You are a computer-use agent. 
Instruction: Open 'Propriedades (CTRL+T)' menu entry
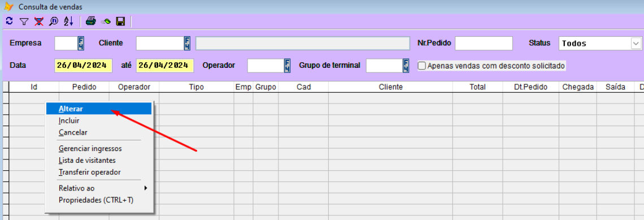coord(99,200)
